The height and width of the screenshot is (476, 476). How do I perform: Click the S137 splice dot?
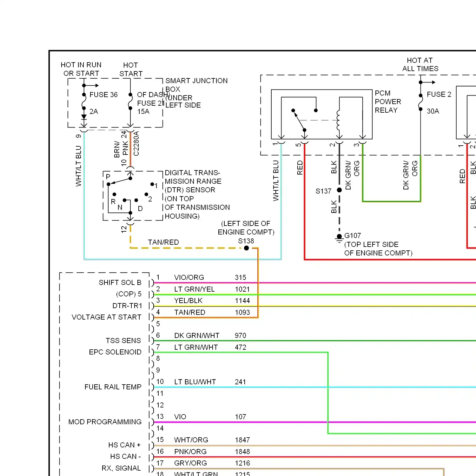click(x=339, y=190)
